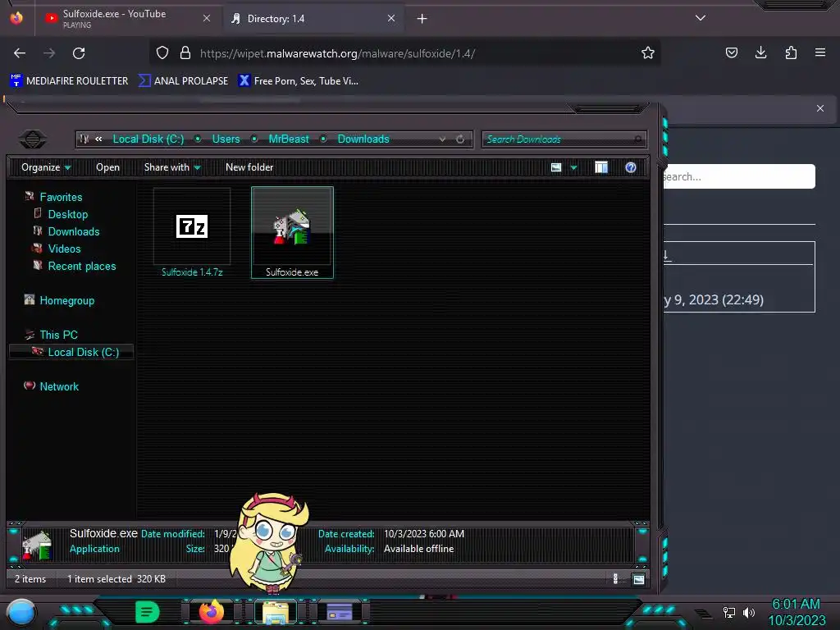Open a new Firefox tab

coord(422,19)
